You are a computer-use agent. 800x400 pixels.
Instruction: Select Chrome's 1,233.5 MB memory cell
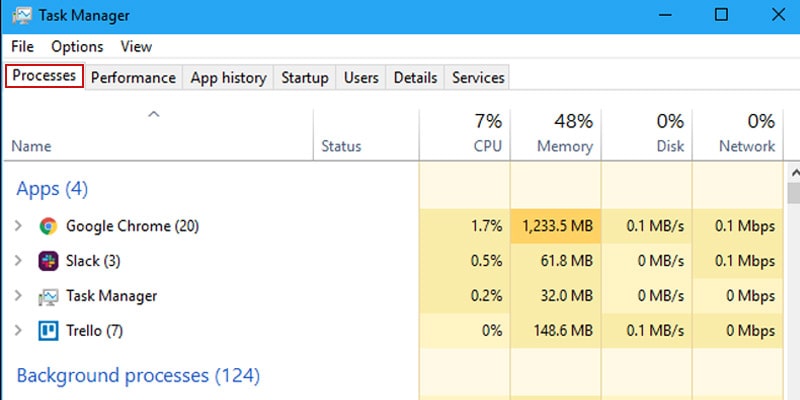point(556,226)
